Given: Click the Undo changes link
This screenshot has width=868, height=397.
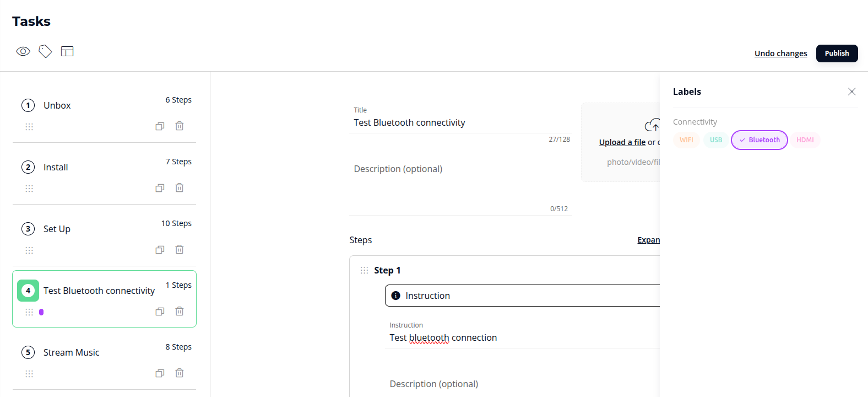Looking at the screenshot, I should tap(780, 53).
